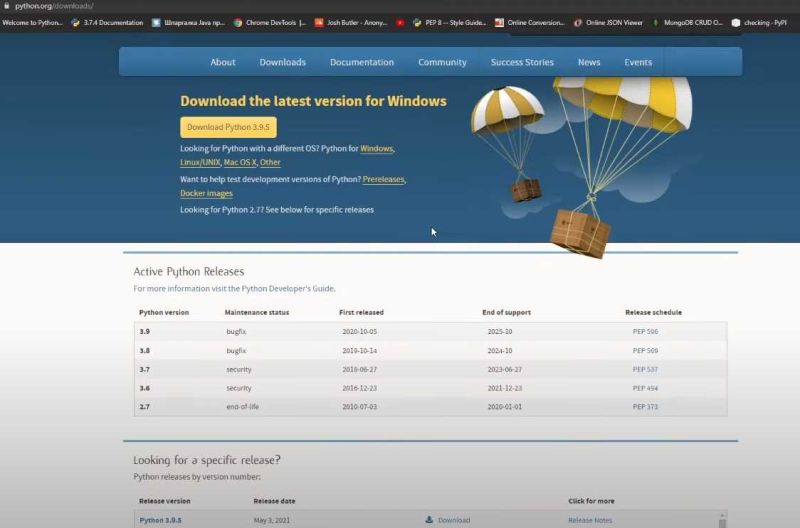Click the download icon beside Python 3.9.5
Viewport: 800px width, 528px height.
(429, 520)
